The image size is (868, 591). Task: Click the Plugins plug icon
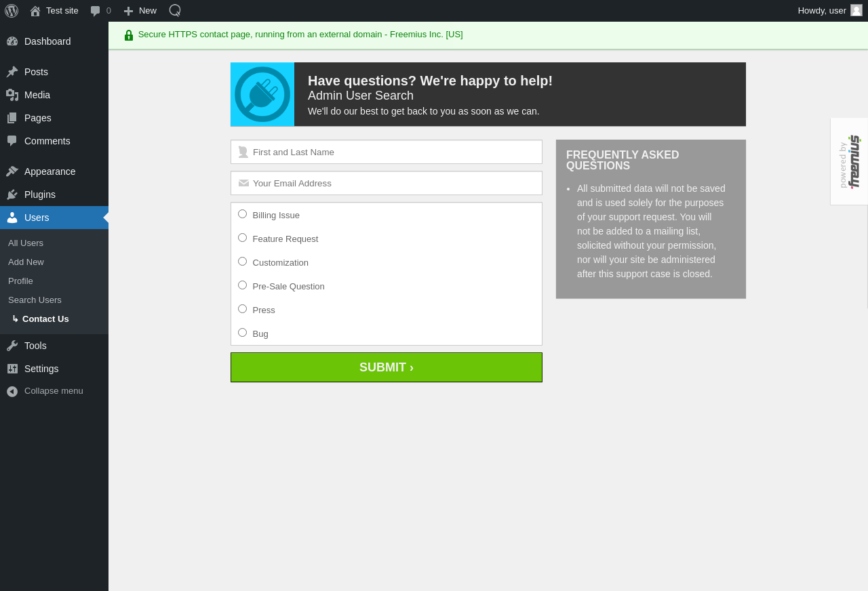12,195
